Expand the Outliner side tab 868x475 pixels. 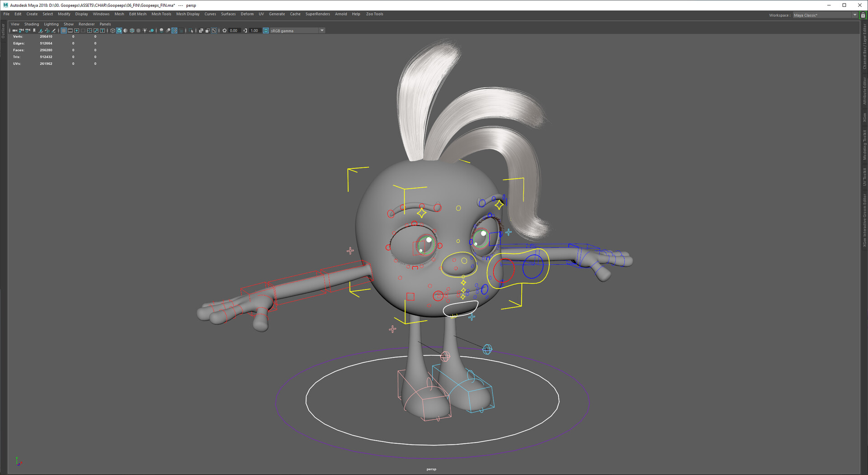click(3, 31)
